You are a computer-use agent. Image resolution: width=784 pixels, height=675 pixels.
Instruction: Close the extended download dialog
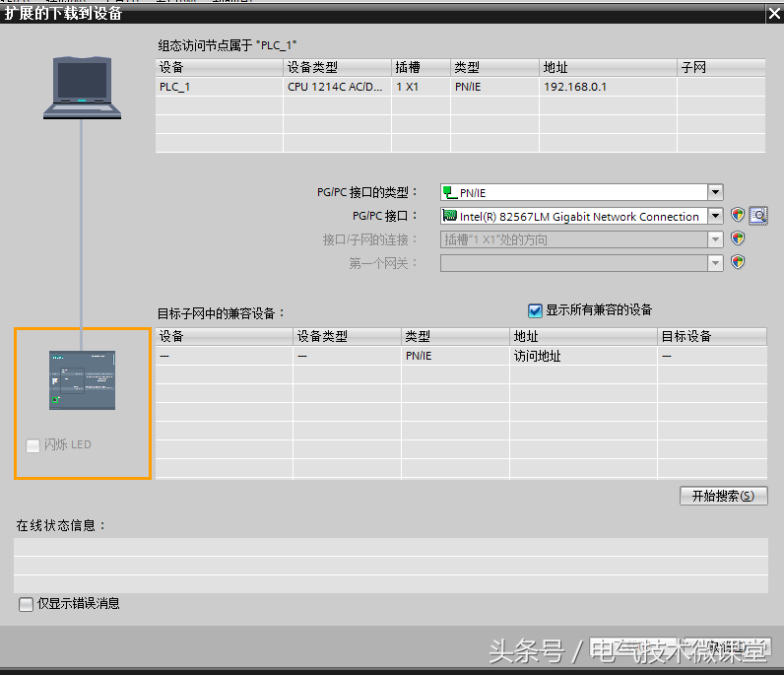click(774, 14)
